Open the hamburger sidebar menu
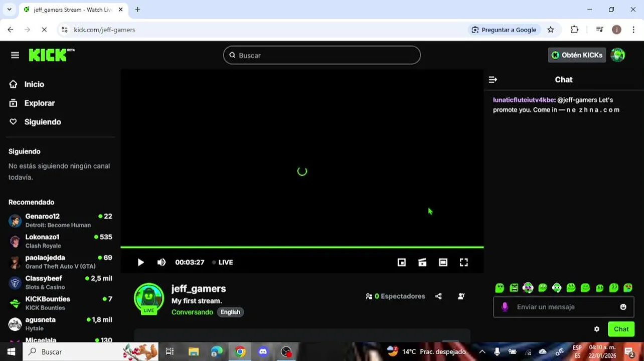 pyautogui.click(x=15, y=55)
